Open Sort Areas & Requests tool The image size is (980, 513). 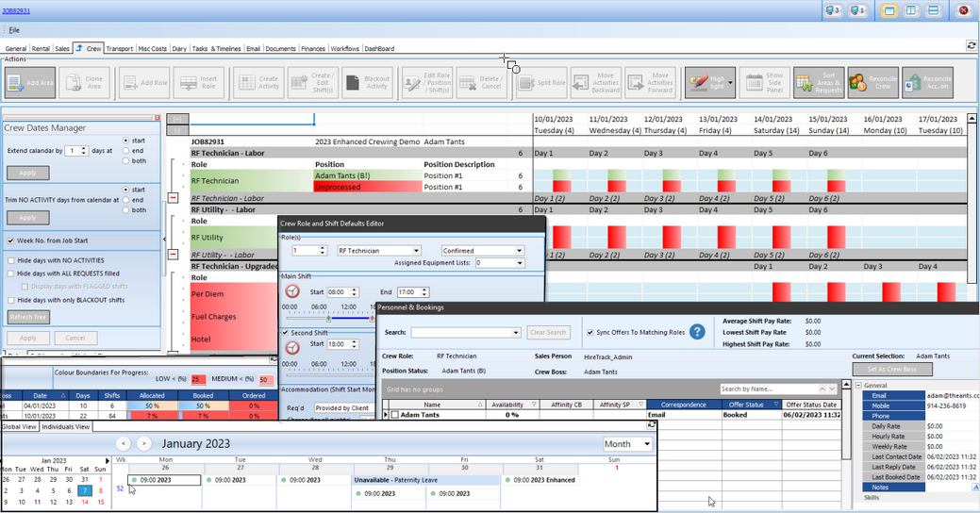[x=819, y=83]
